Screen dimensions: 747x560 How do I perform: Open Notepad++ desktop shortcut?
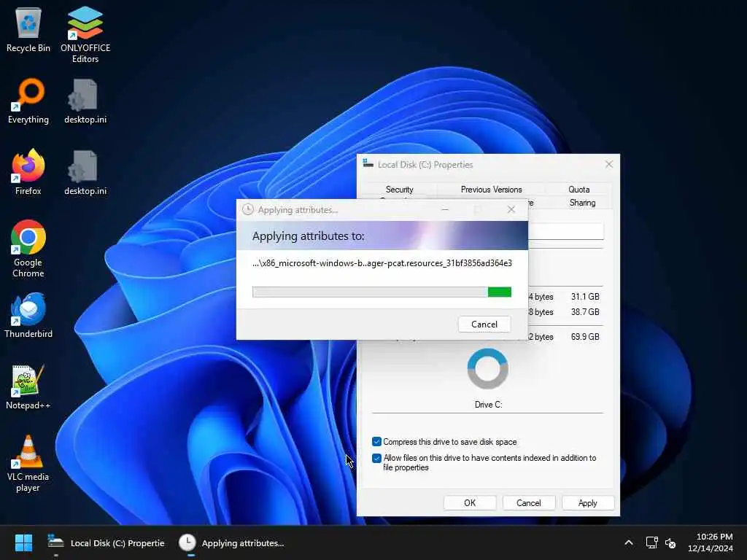(28, 386)
